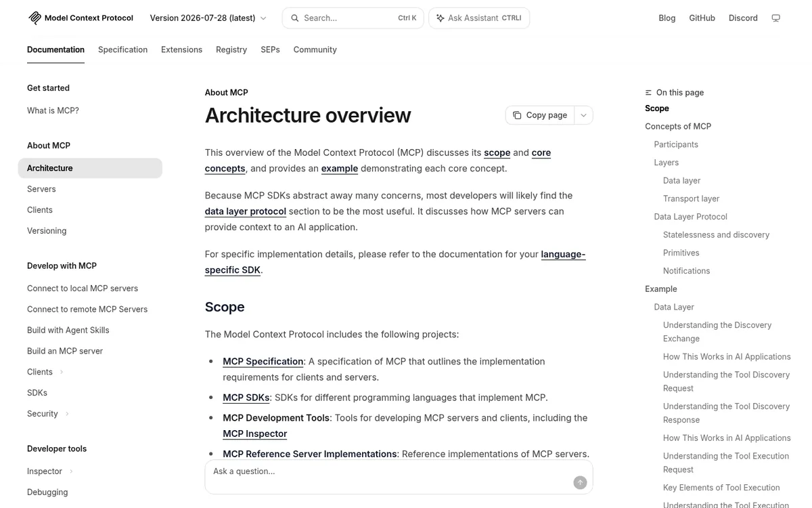Viewport: 812px width, 508px height.
Task: Send the question with the arrow button
Action: (580, 482)
